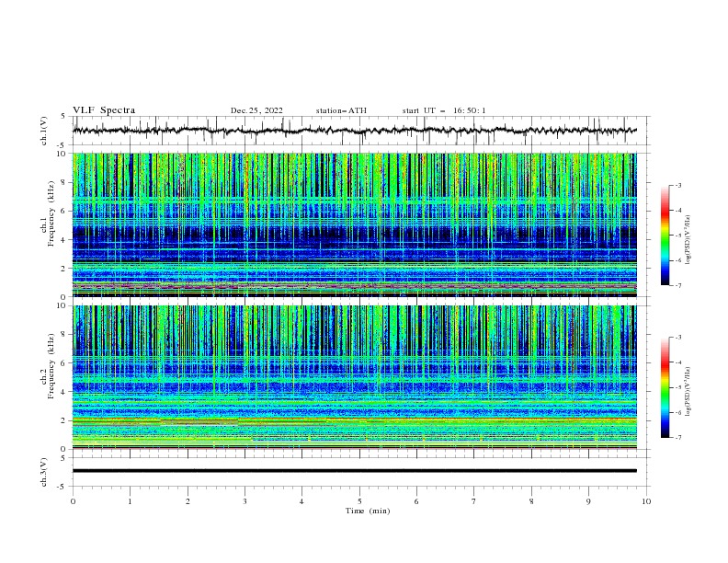728x563 pixels.
Task: Click the 'VLF Spectra' title text
Action: 104,110
